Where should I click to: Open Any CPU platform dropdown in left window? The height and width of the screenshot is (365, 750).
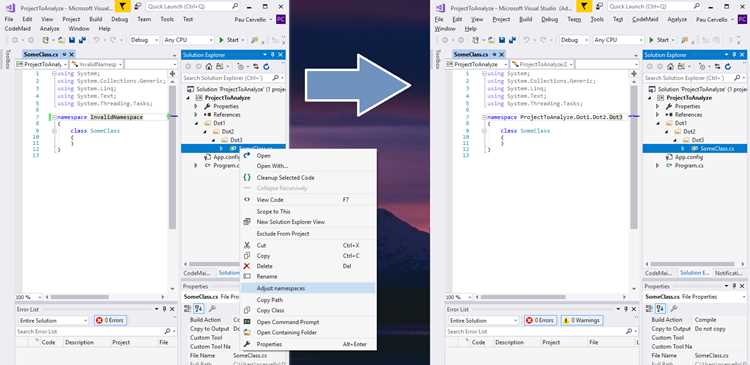(188, 40)
